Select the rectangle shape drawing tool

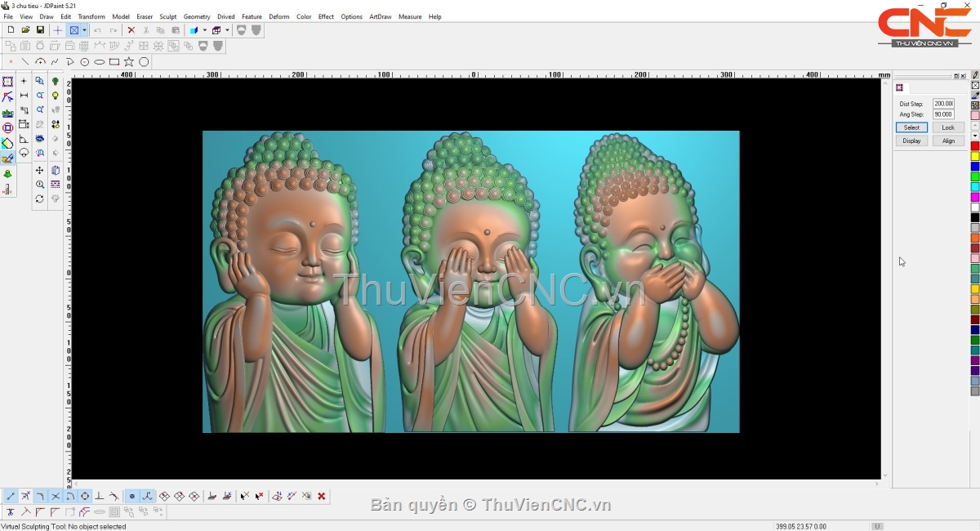(114, 62)
